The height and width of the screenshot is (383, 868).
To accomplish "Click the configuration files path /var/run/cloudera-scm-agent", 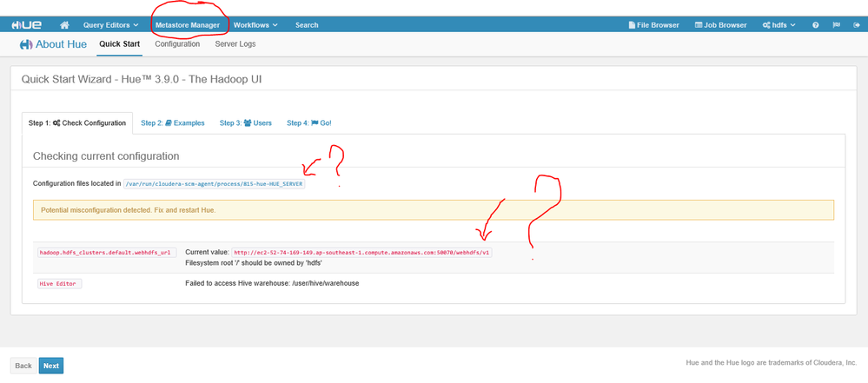I will [215, 184].
